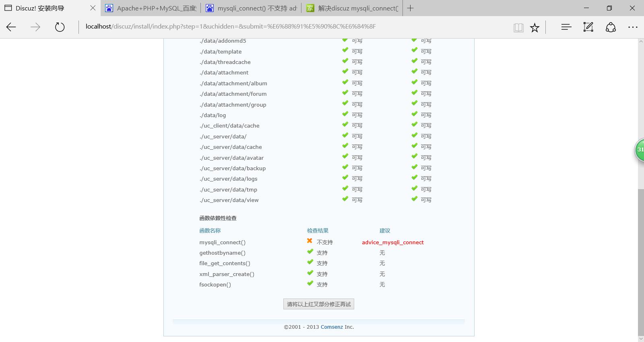Click mysqli_connect() function name
This screenshot has height=342, width=644.
coord(222,242)
